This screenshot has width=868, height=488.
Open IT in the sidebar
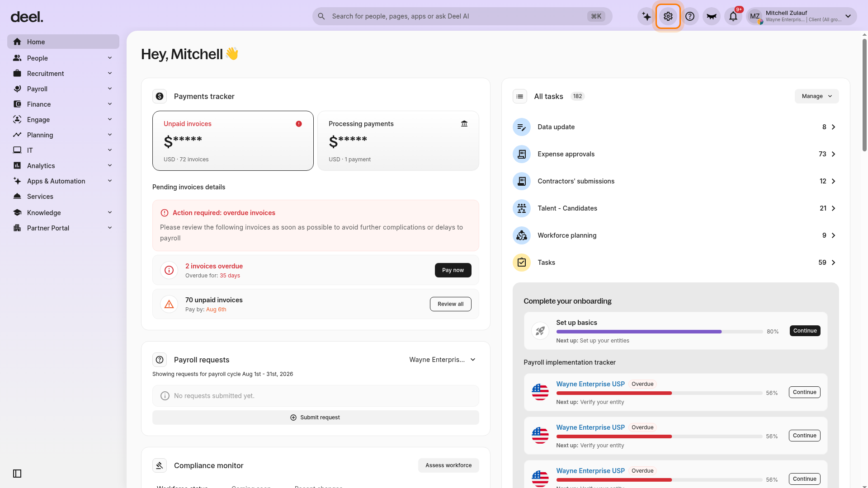pos(63,150)
